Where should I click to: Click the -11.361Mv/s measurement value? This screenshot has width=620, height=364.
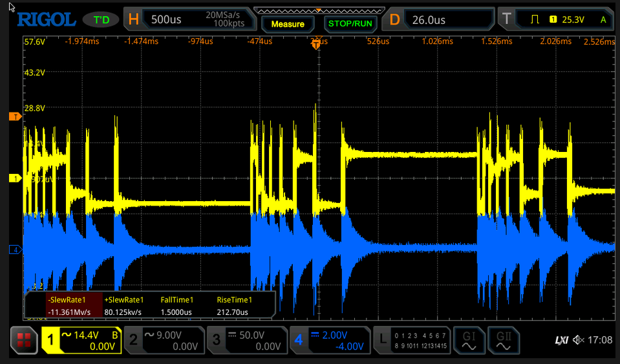[x=69, y=312]
